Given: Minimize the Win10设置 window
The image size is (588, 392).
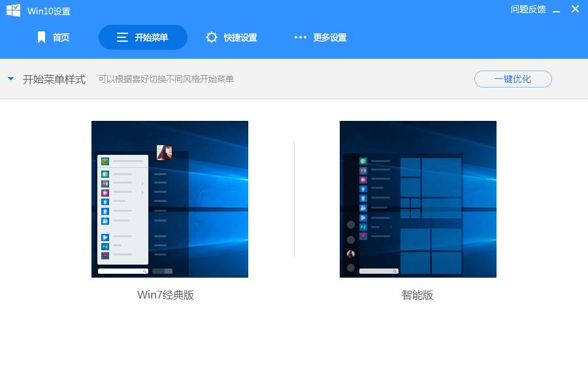Looking at the screenshot, I should click(x=556, y=10).
